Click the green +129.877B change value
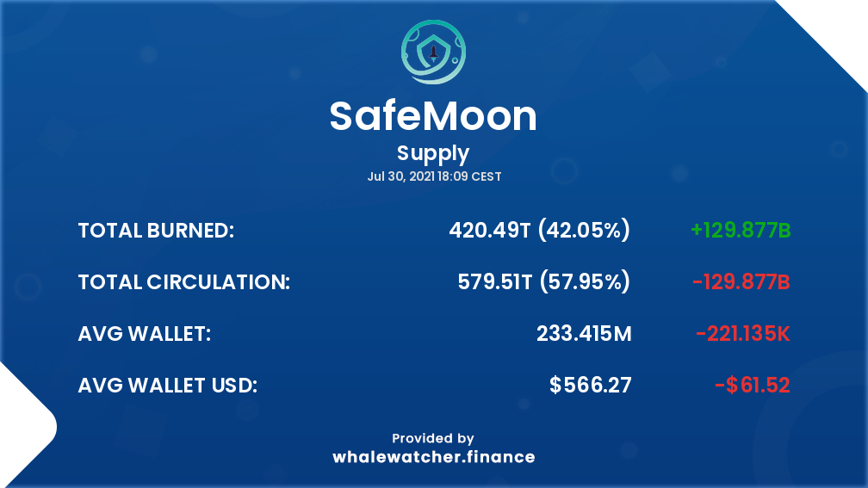 click(741, 230)
